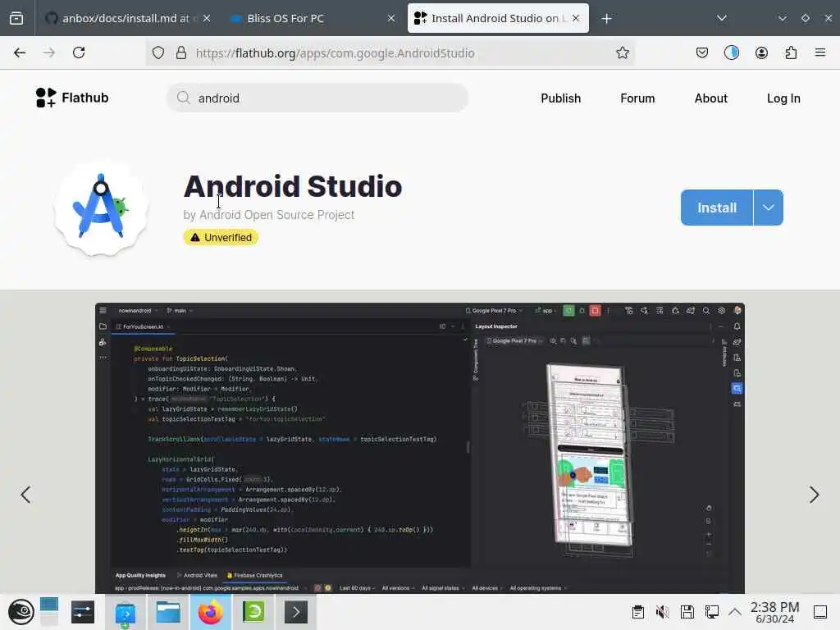Click the Flathub logo
Image resolution: width=840 pixels, height=630 pixels.
72,98
